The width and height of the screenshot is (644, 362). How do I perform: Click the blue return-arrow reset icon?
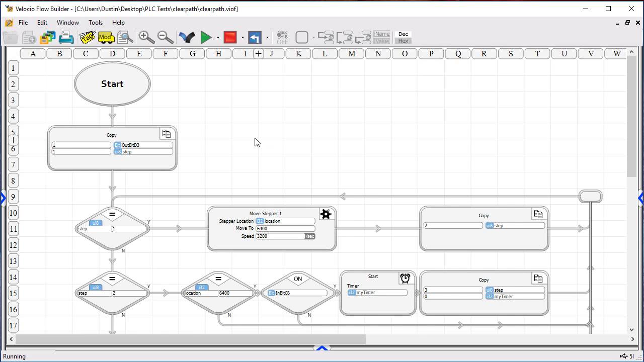click(x=255, y=37)
